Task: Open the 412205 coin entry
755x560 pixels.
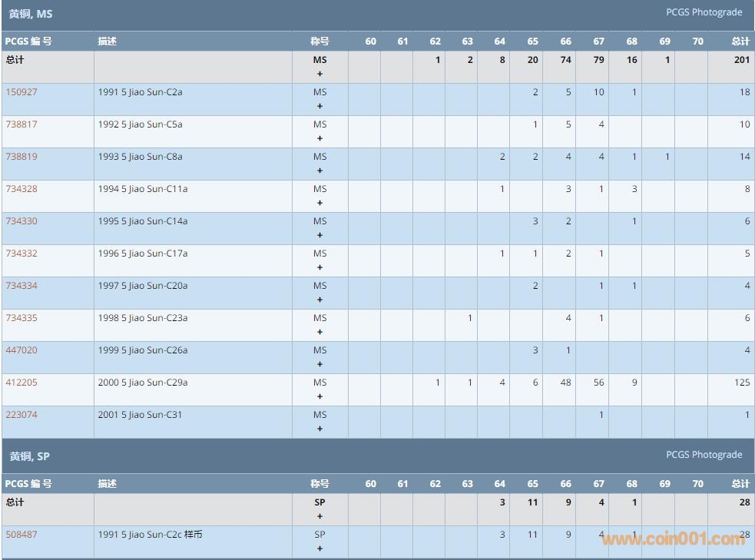Action: coord(22,383)
